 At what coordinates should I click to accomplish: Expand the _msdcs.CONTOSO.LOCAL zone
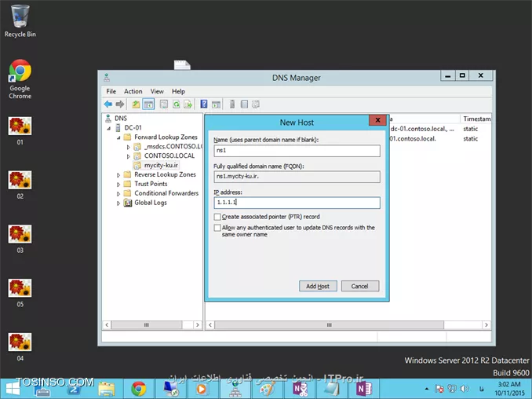click(128, 147)
